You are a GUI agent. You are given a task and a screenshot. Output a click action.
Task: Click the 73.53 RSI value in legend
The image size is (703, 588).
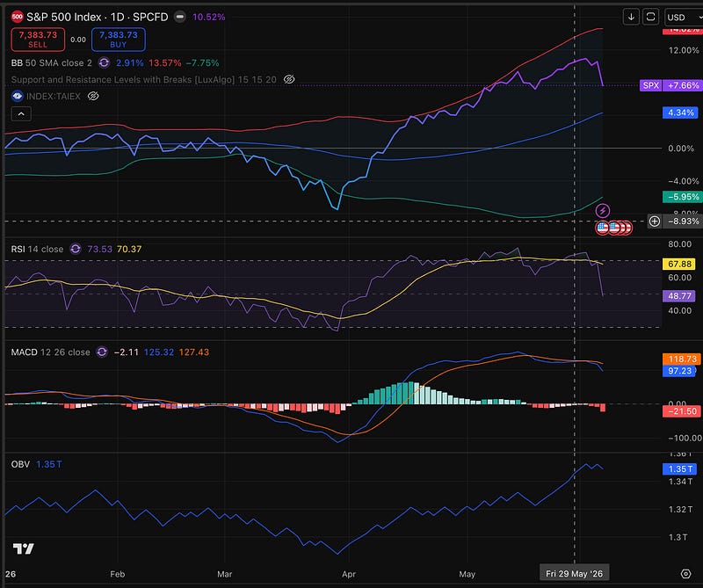tap(99, 249)
